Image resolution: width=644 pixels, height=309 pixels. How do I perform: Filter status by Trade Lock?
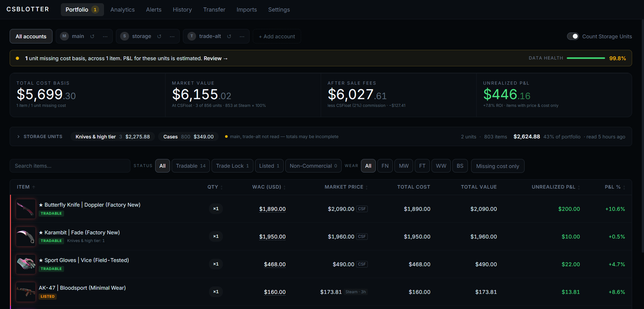[232, 166]
